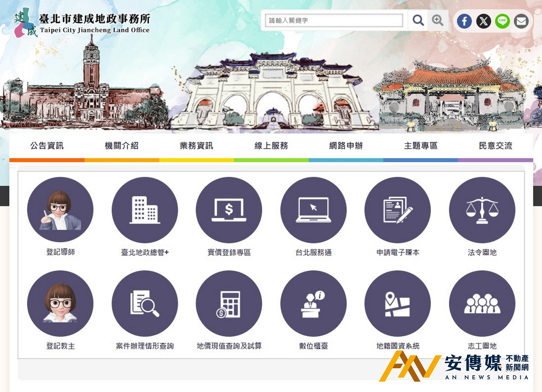Open advanced search with zoom-plus icon

[437, 21]
